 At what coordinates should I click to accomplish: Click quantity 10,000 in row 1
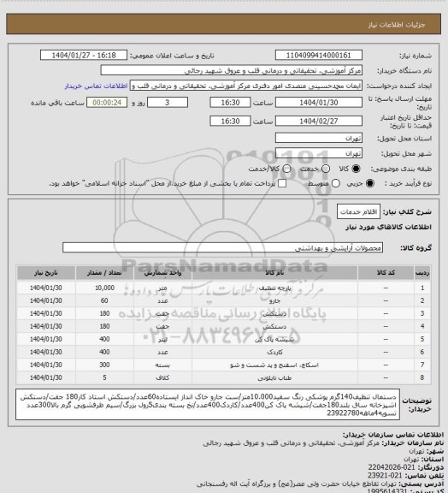104,288
